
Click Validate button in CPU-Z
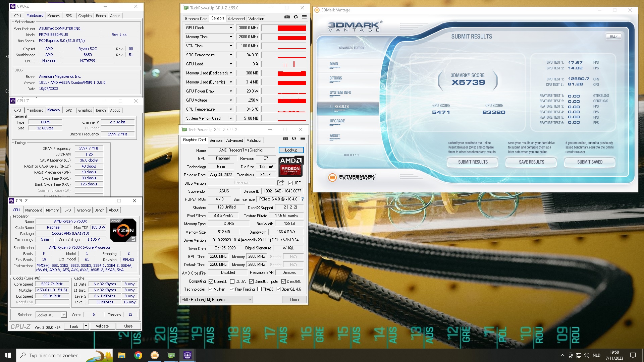pos(102,326)
